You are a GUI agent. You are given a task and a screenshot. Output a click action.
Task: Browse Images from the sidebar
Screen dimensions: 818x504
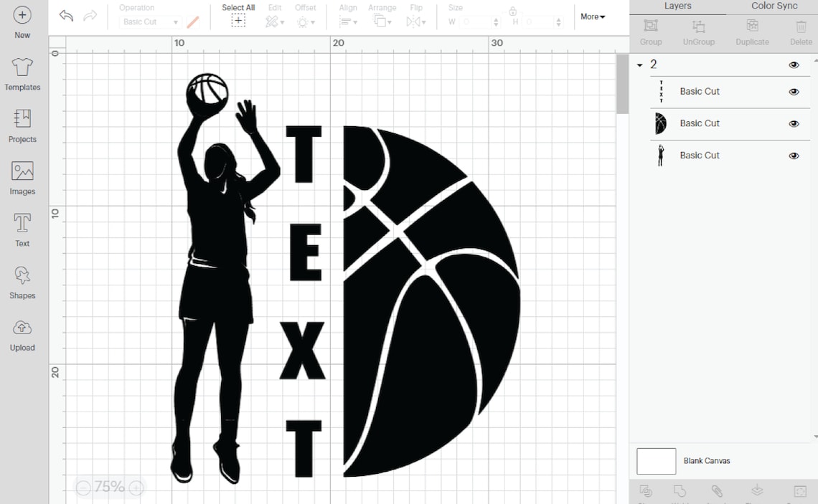pos(22,178)
